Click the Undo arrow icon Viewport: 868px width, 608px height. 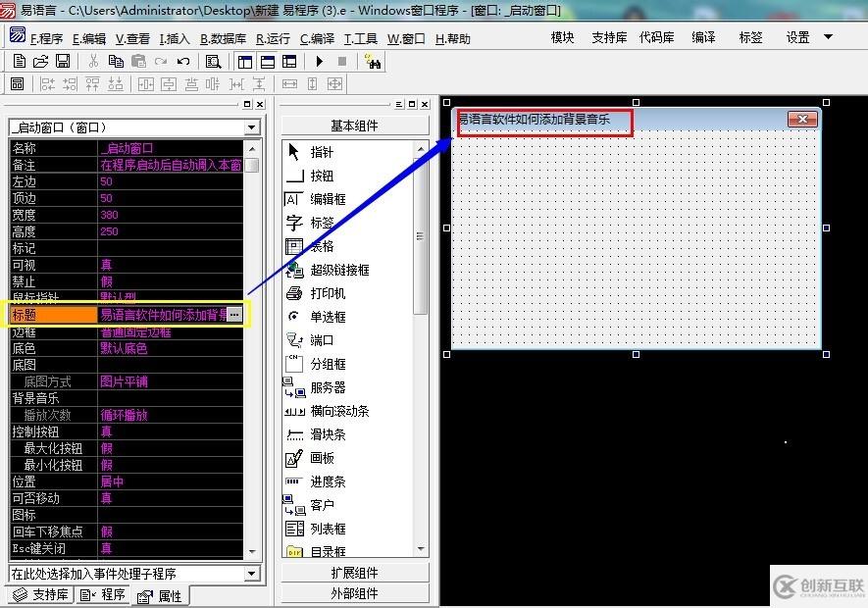(183, 61)
